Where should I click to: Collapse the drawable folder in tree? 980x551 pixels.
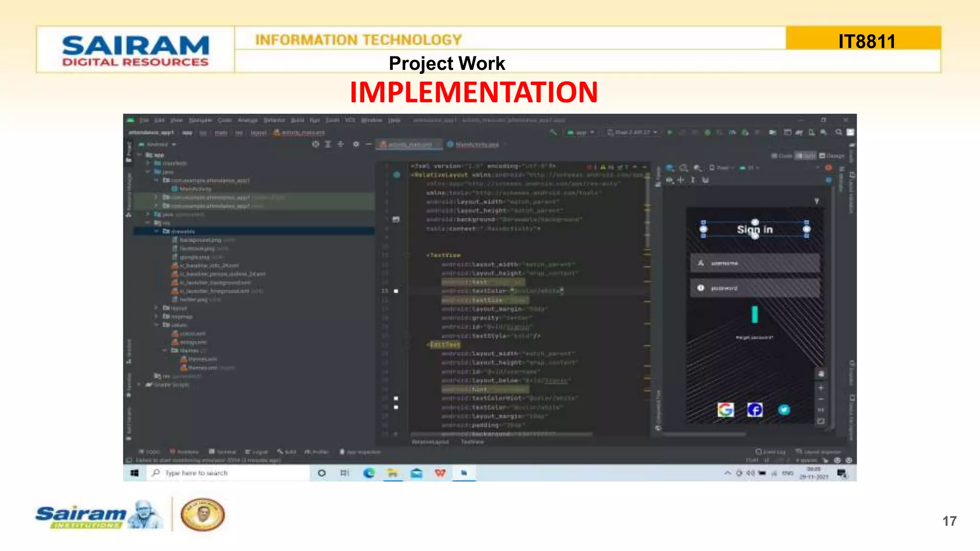[x=156, y=231]
